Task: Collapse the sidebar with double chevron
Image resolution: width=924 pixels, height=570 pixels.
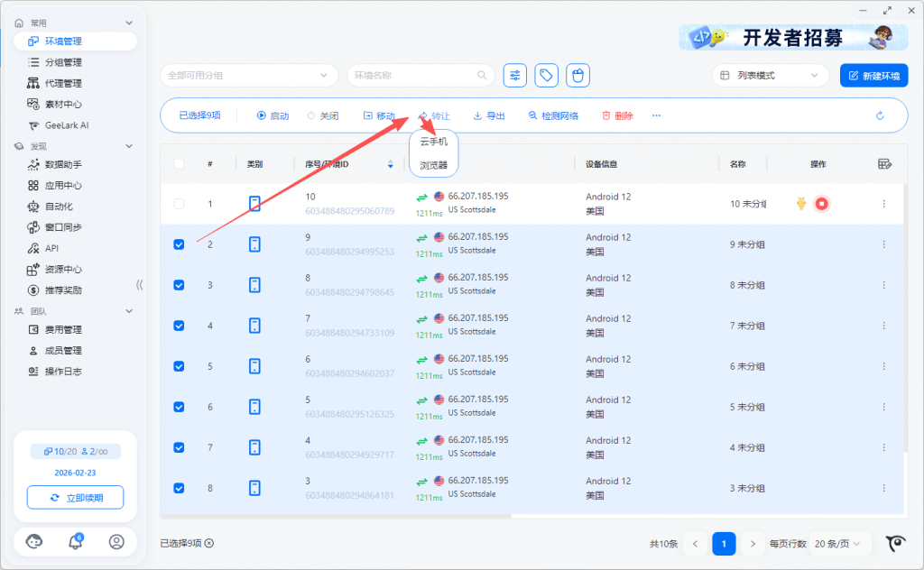Action: [139, 285]
